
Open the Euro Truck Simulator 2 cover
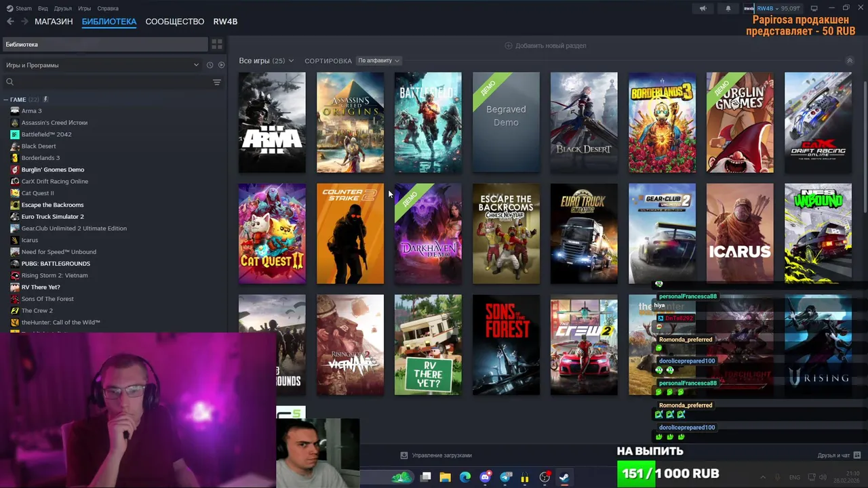(584, 234)
